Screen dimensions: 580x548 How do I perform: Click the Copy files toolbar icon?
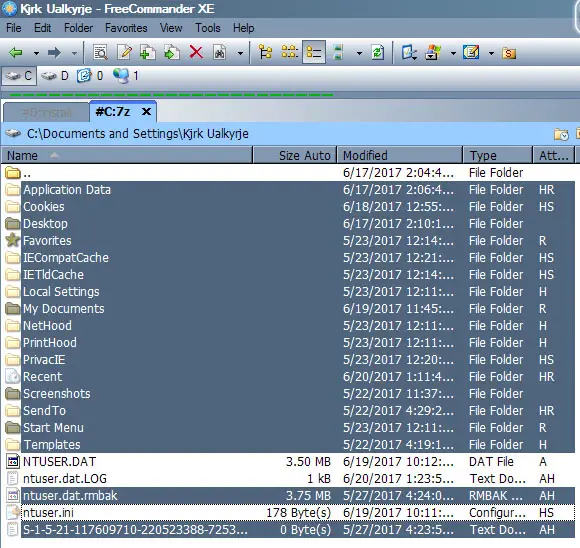coord(148,53)
